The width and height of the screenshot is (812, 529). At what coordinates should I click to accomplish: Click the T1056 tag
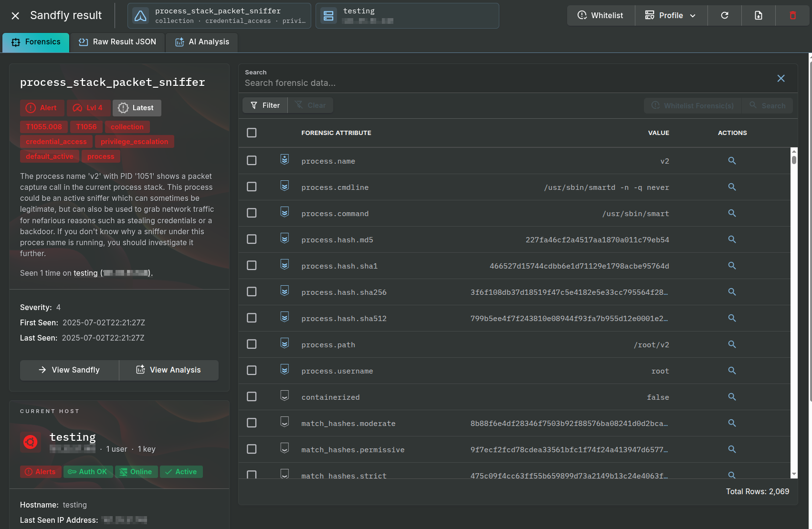tap(86, 127)
